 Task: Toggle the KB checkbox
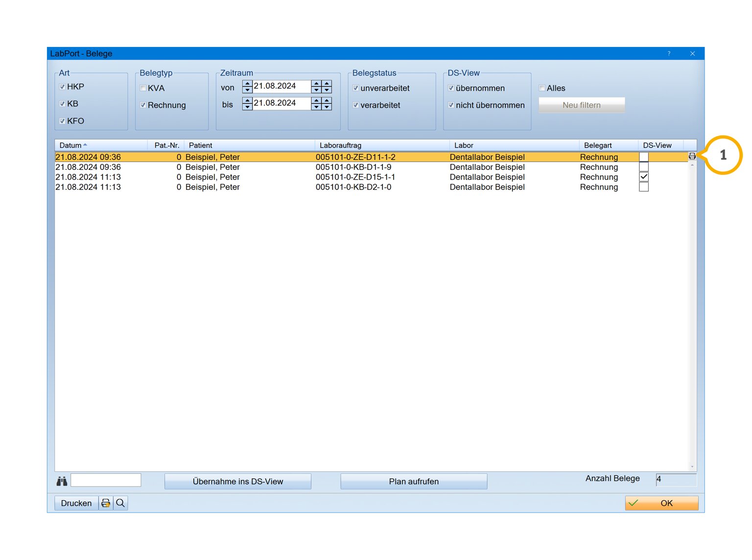pos(62,104)
